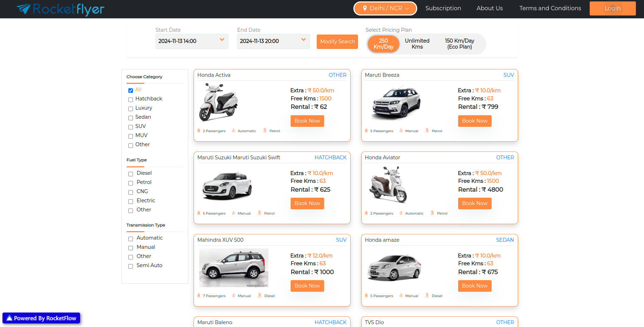Enable the Diesel fuel type filter
Image resolution: width=644 pixels, height=327 pixels.
(x=130, y=174)
